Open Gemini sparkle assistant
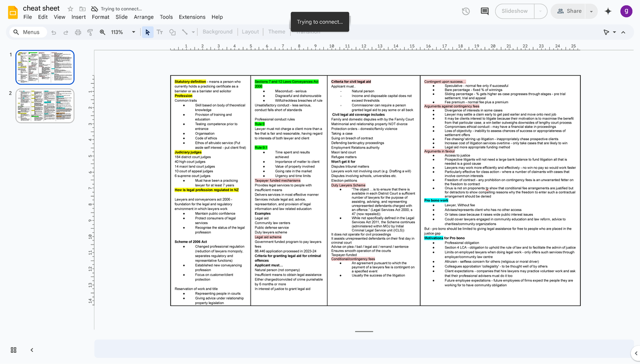 (x=609, y=11)
